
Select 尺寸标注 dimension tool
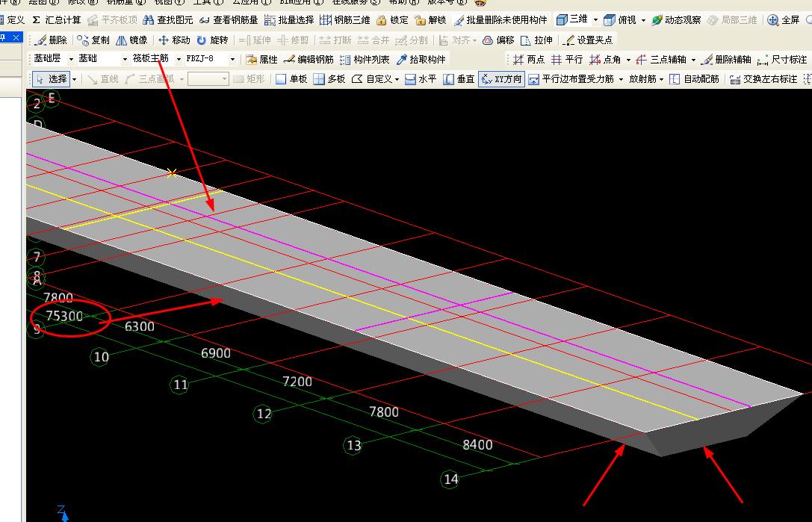point(782,60)
